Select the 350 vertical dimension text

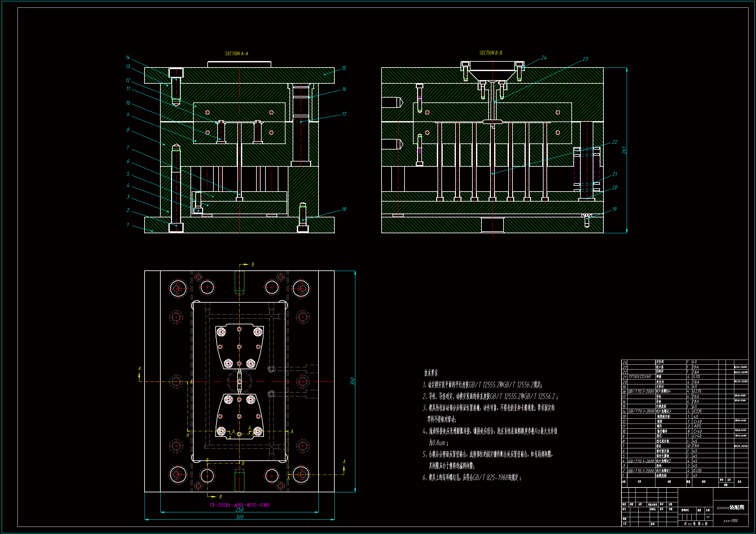(352, 381)
